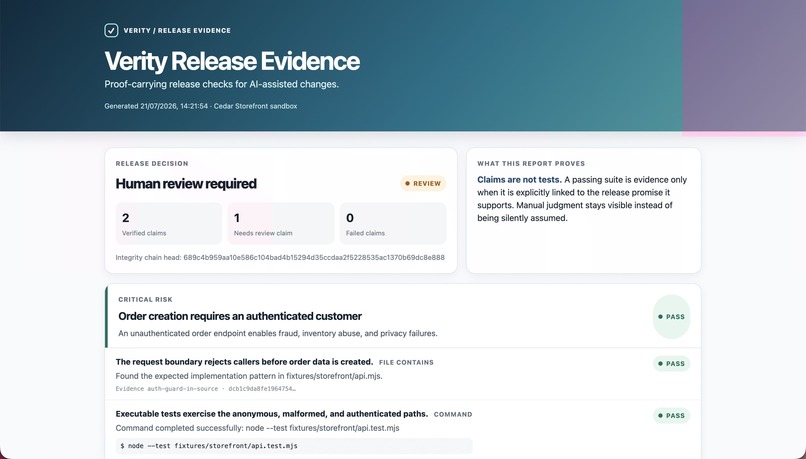Click the 'Proof-carrying release checks' subtitle
This screenshot has width=806, height=459.
pos(222,84)
